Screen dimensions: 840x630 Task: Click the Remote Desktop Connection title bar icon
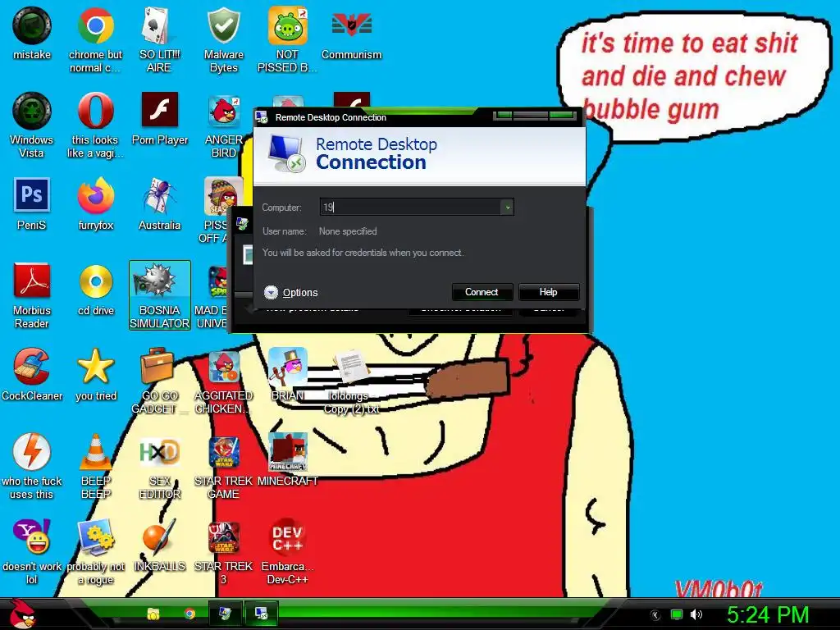pyautogui.click(x=262, y=117)
